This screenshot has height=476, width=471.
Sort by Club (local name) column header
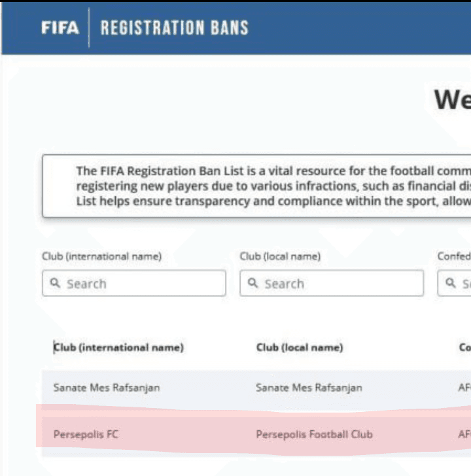click(x=300, y=347)
